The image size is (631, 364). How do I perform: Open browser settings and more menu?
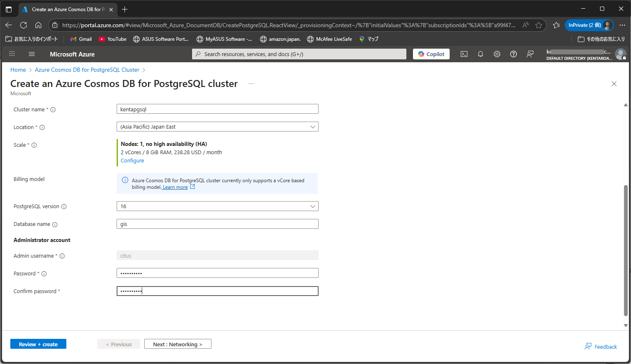tap(622, 25)
